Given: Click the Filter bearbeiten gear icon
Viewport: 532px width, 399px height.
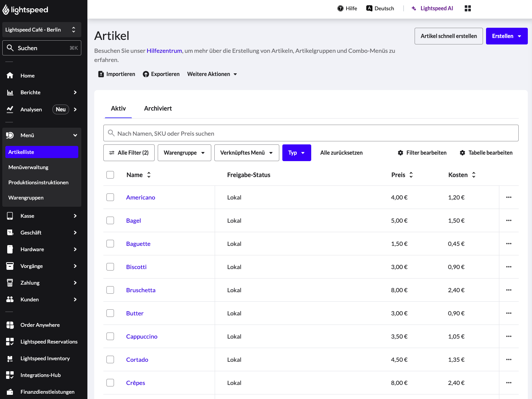Looking at the screenshot, I should point(401,153).
